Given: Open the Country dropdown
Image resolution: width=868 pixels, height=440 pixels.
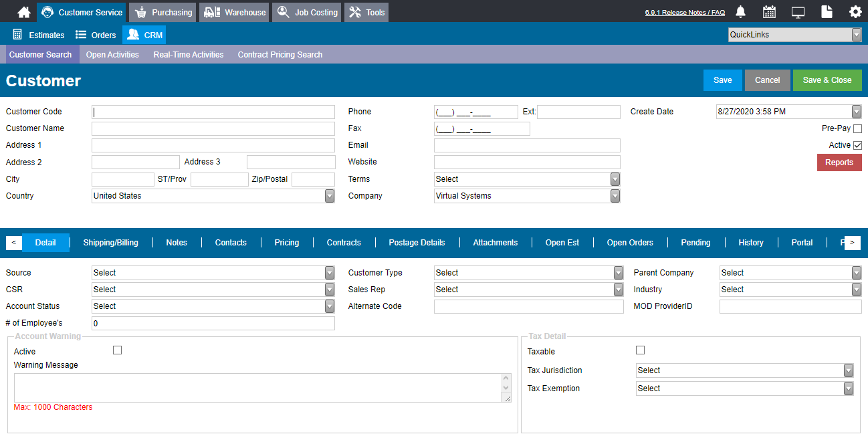Looking at the screenshot, I should coord(213,196).
